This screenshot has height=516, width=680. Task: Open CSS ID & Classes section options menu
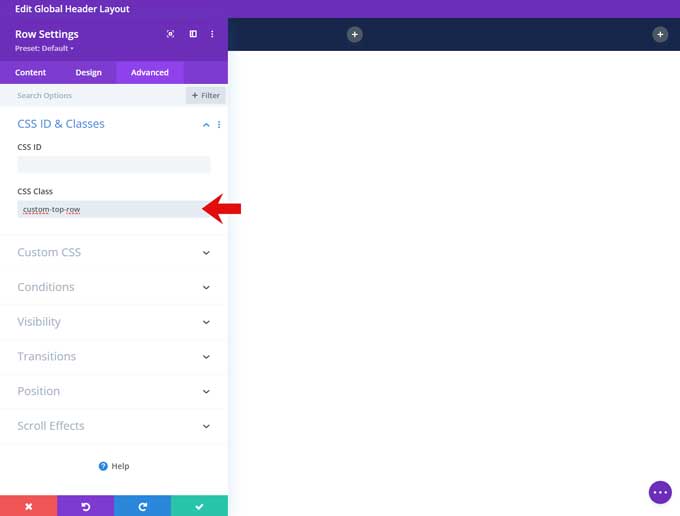pyautogui.click(x=219, y=125)
